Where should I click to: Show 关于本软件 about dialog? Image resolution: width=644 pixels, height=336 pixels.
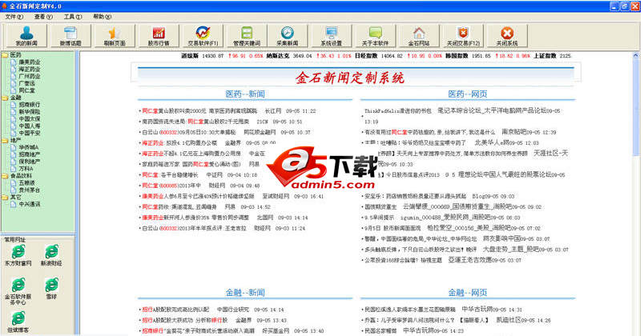tap(376, 36)
